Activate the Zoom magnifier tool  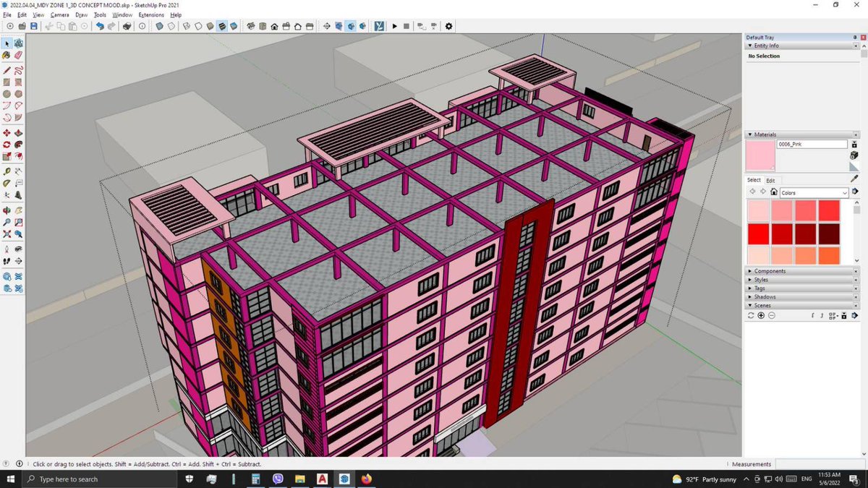tap(7, 222)
